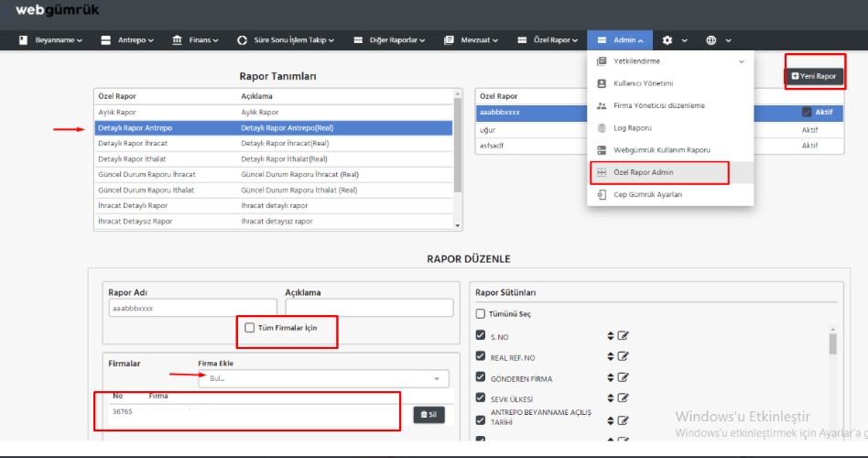Screen dimensions: 868x458
Task: Click the Rapor Sütunları scrollbar
Action: click(x=832, y=343)
